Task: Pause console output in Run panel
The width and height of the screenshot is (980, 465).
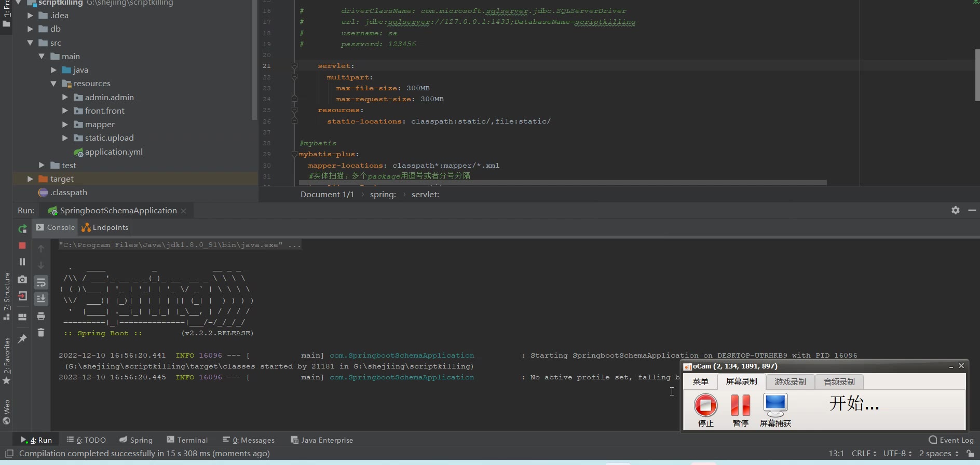Action: coord(22,262)
